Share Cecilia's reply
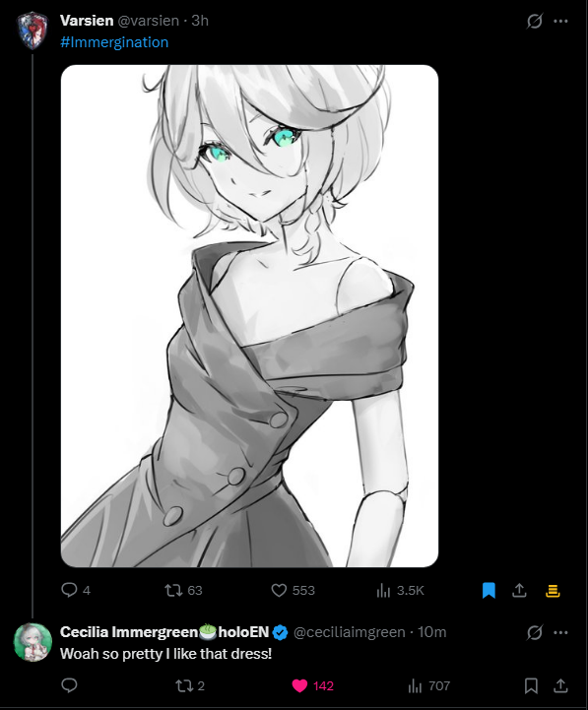This screenshot has width=588, height=710. 560,685
